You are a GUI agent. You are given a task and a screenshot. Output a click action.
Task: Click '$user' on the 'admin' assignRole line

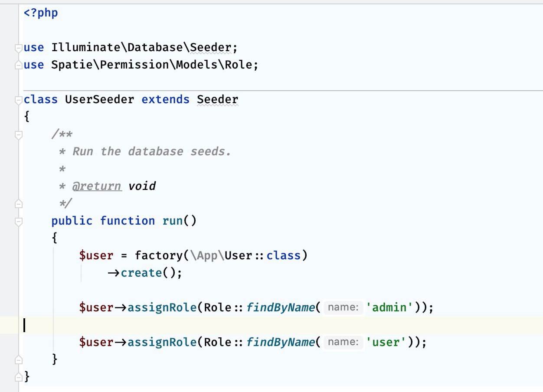coord(96,307)
